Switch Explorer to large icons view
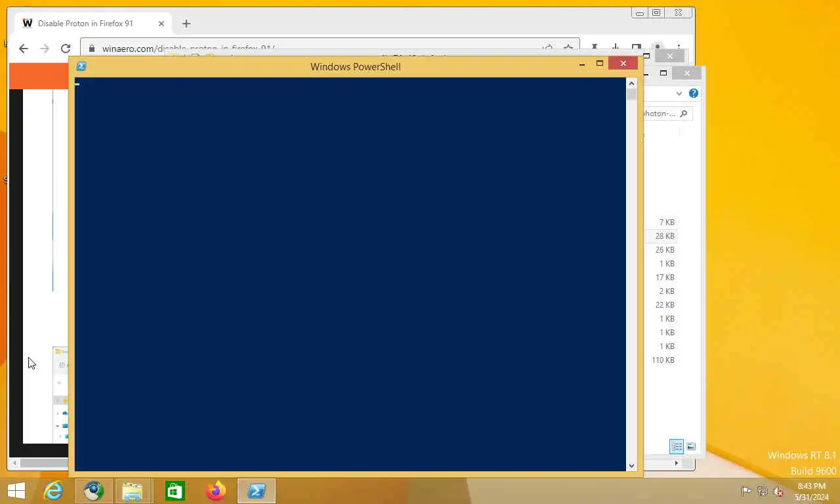The height and width of the screenshot is (504, 840). (691, 446)
